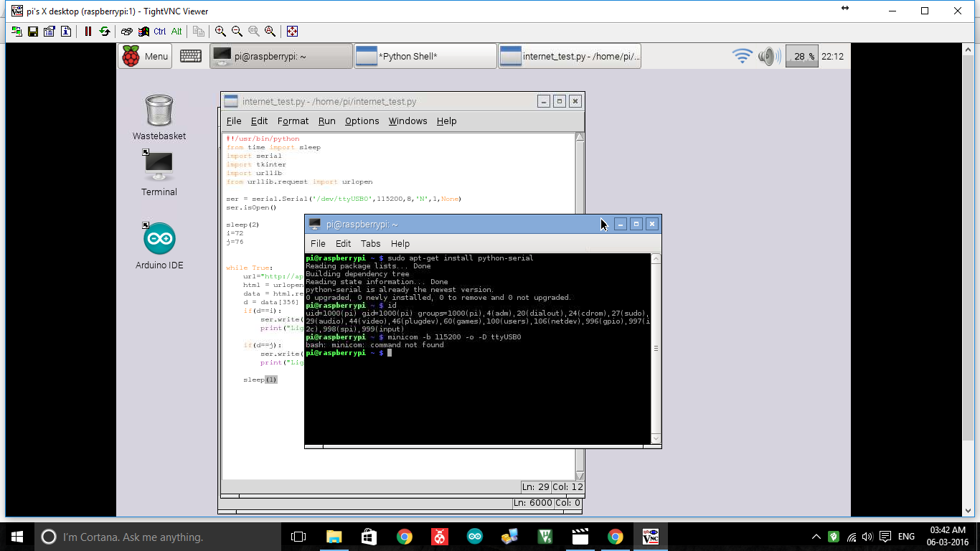Open the Run menu in internet_test.py editor
Viewport: 980px width, 551px height.
pyautogui.click(x=326, y=121)
